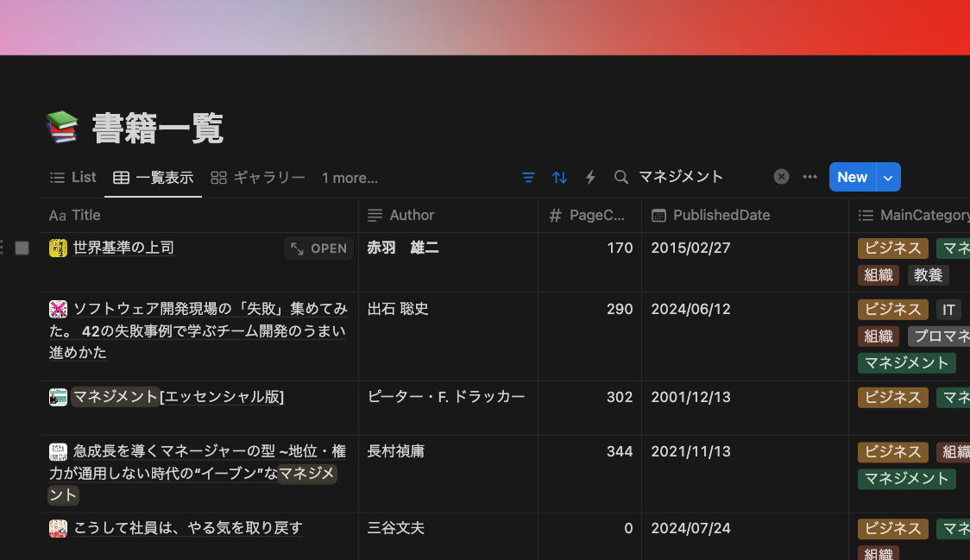Click inside the search input showing マネジメント

(x=682, y=176)
